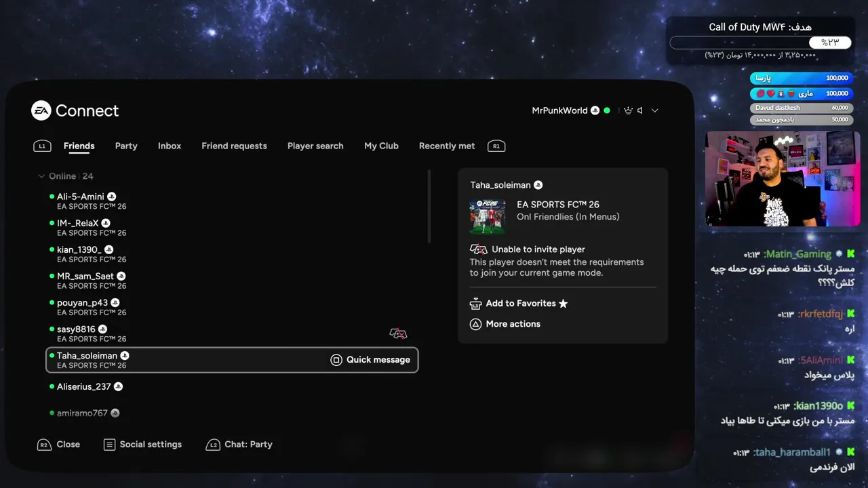Click the Onl Friendlies (In Menus) status text
This screenshot has width=868, height=488.
568,217
